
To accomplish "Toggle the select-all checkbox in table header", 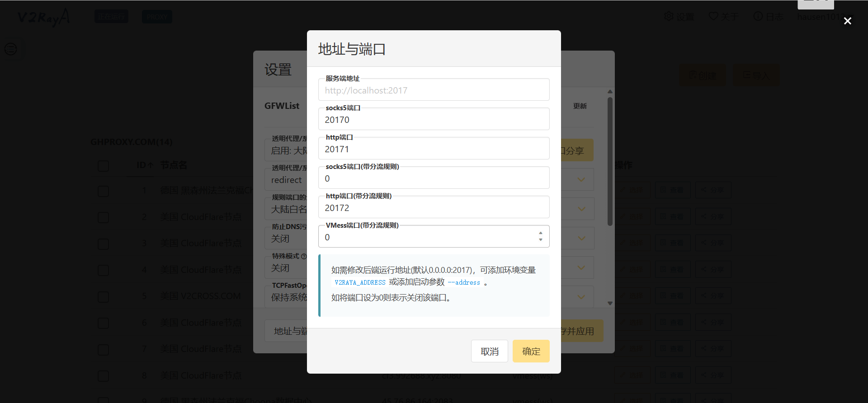I will [x=104, y=166].
